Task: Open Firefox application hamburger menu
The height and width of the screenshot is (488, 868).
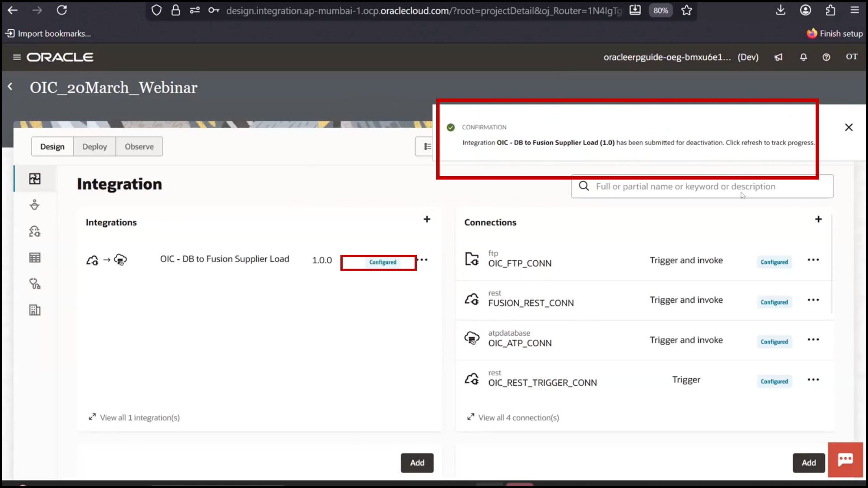Action: [854, 10]
